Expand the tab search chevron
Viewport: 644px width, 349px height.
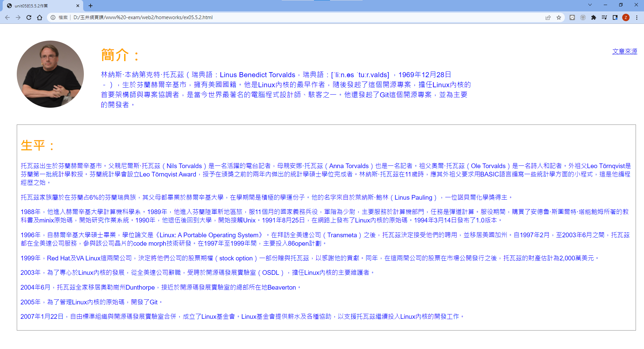tap(590, 5)
